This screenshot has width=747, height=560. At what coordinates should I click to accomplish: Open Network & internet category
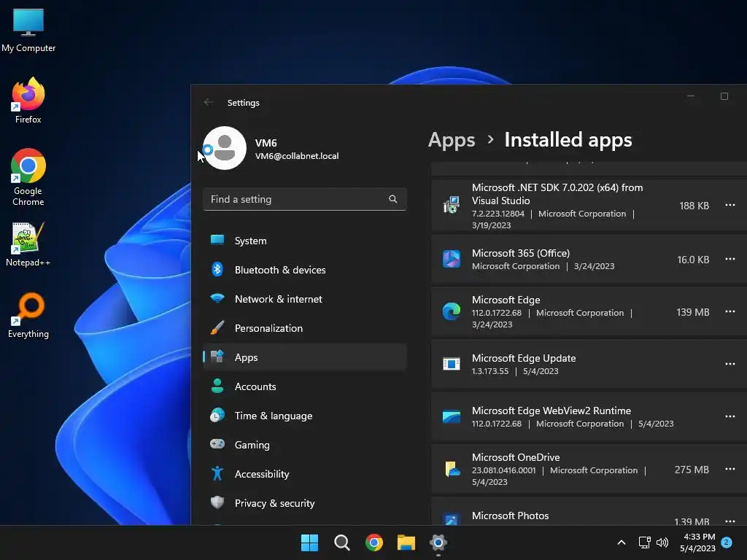305,299
